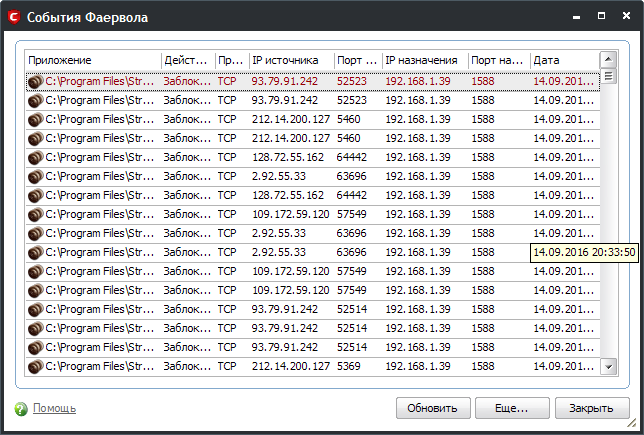Screen dimensions: 644x435
Task: Sort by the IP источника column header
Action: (x=290, y=60)
